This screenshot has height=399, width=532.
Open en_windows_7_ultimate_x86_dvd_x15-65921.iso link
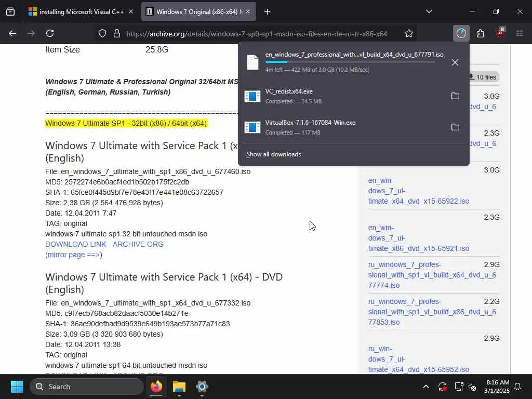(x=419, y=238)
